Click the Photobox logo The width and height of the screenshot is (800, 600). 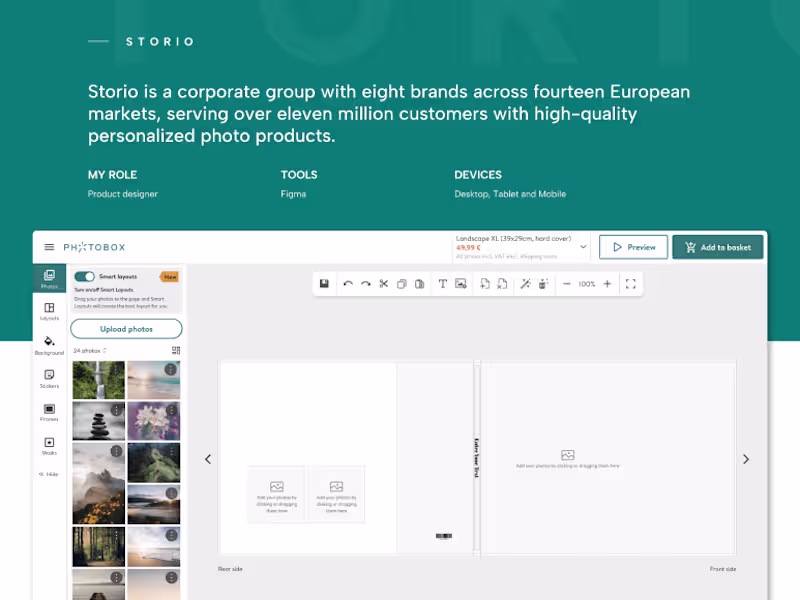tap(94, 247)
